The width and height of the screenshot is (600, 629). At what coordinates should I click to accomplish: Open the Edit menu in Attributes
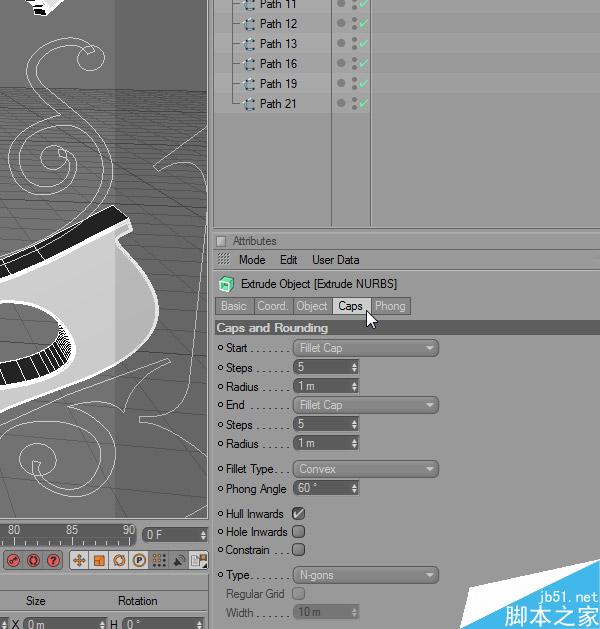click(288, 260)
